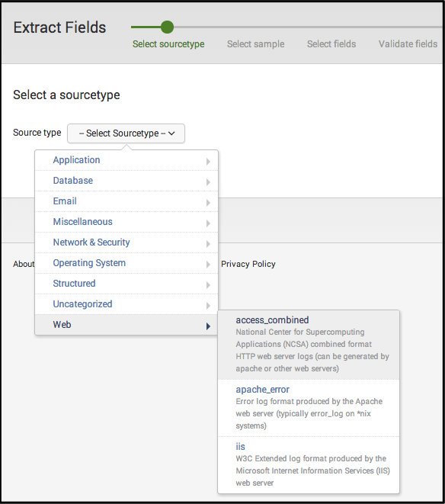Click the arrow beside Uncategorized
The width and height of the screenshot is (445, 504).
click(208, 305)
